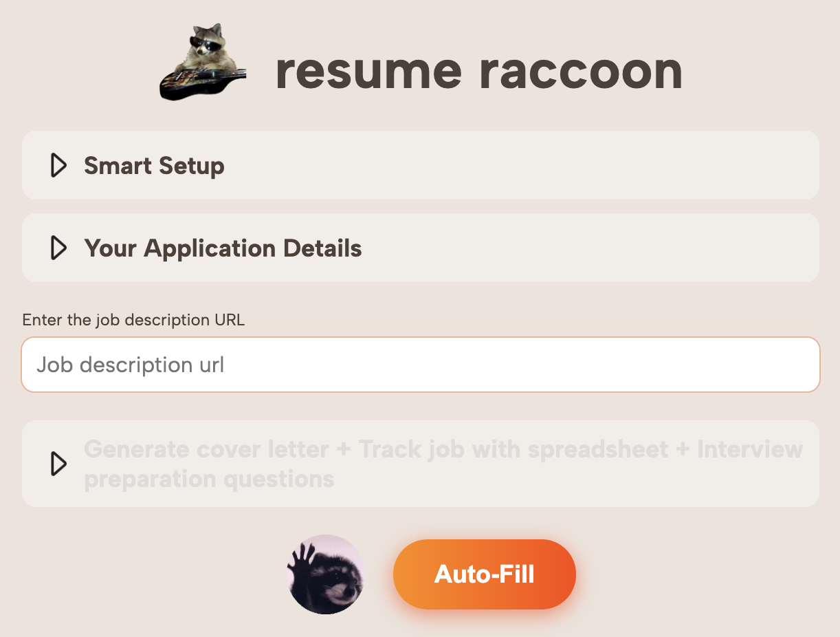
Task: Reveal the Generate cover letter options
Action: (x=443, y=464)
